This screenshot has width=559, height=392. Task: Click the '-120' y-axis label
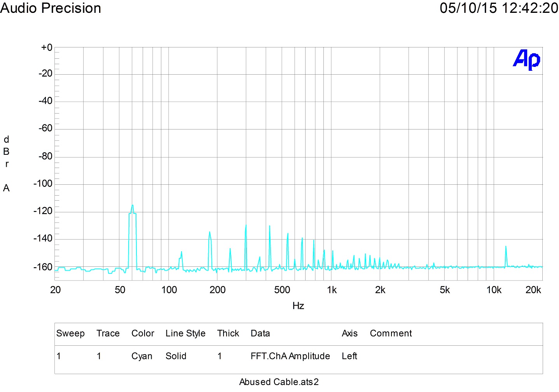[x=43, y=211]
